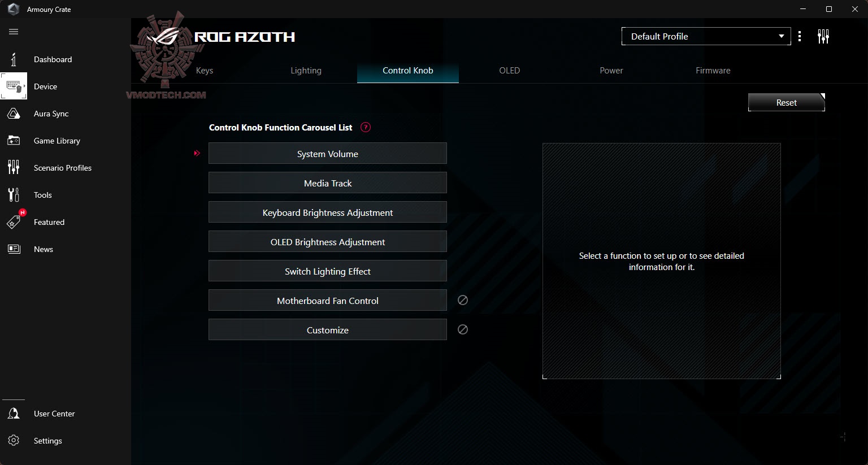This screenshot has height=465, width=868.
Task: Click the News icon in sidebar
Action: [x=14, y=249]
